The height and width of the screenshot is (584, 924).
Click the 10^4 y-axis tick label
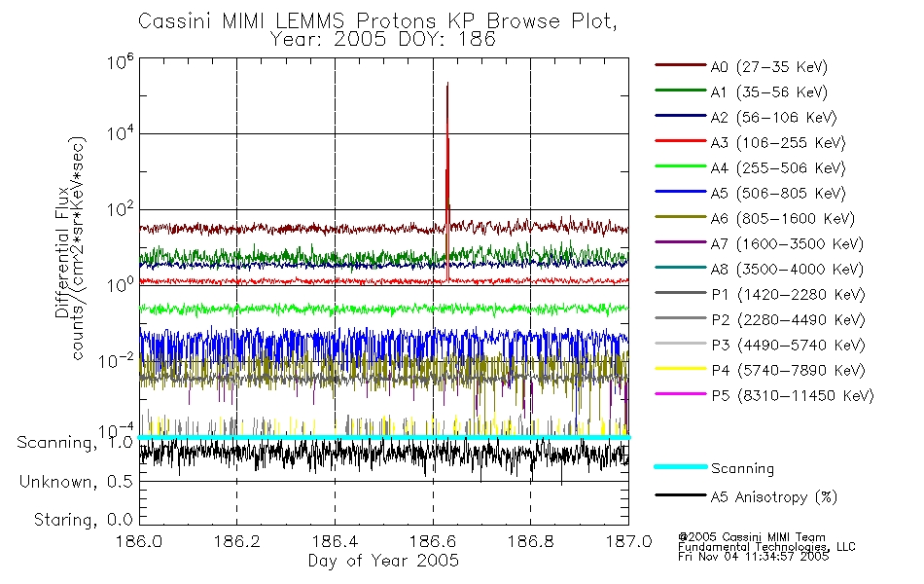121,132
